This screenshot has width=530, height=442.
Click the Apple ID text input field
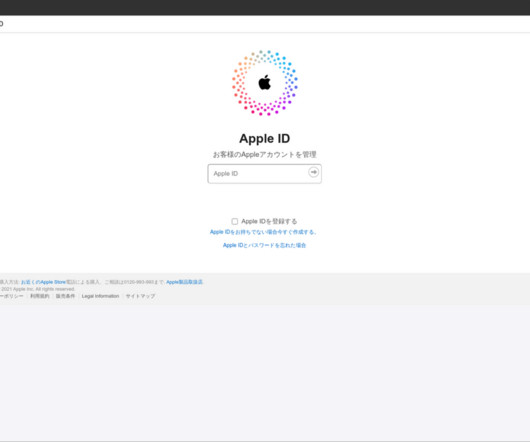tap(264, 174)
